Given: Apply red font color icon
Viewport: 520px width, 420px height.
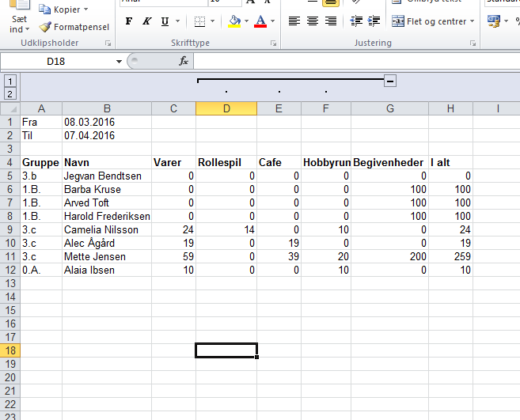Looking at the screenshot, I should click(x=260, y=21).
